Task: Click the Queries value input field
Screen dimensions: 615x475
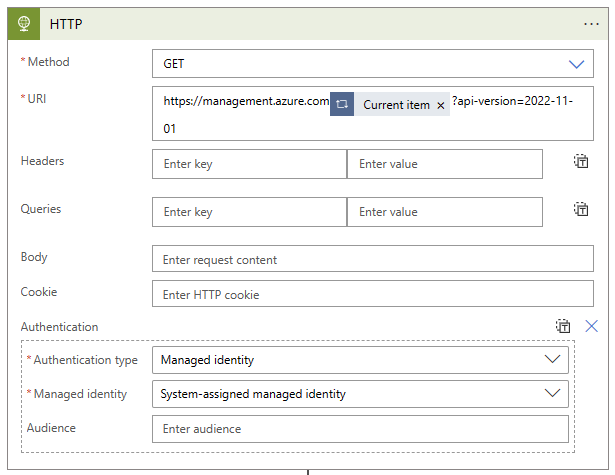Action: coord(444,212)
